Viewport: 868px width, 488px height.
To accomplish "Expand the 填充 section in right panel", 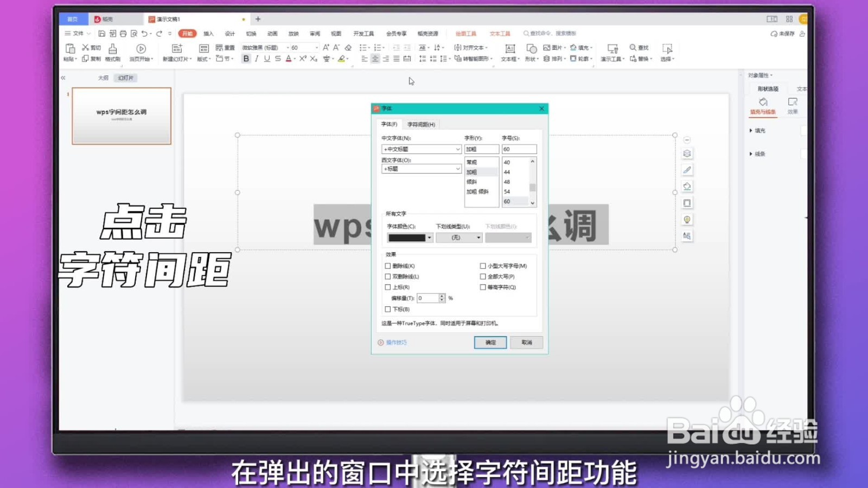I will click(x=758, y=130).
